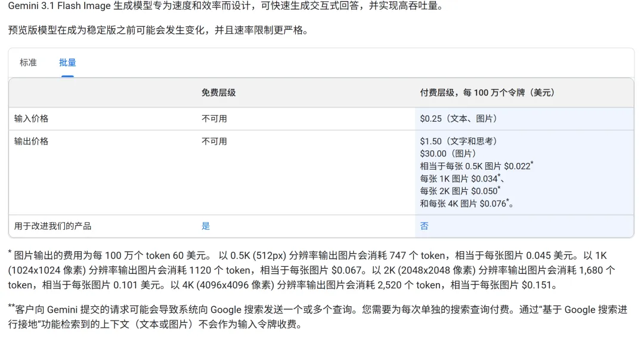
Task: Click the 和每张 4K 图片 $0.076 line
Action: pos(467,204)
